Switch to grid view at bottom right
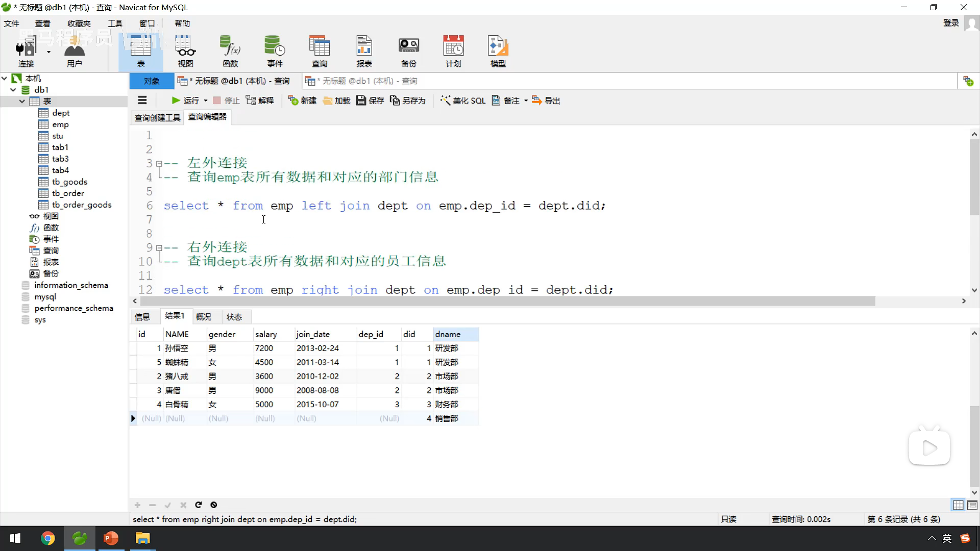 tap(958, 505)
